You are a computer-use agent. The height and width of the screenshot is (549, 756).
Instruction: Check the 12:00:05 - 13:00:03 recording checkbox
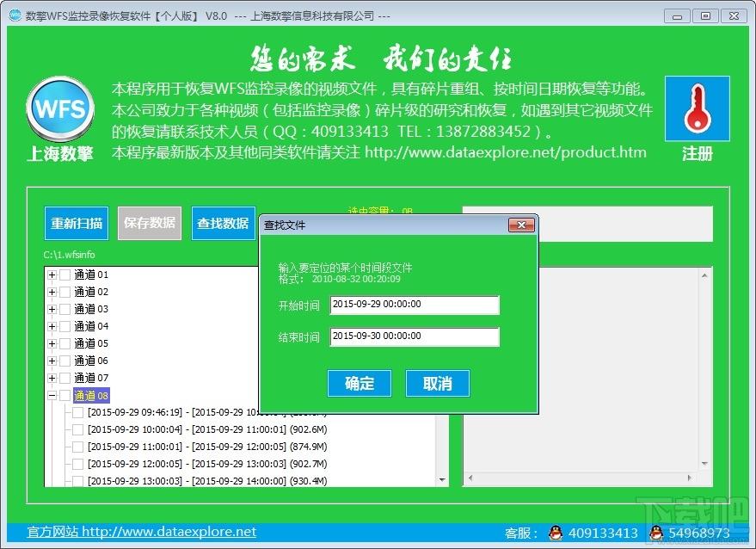77,464
